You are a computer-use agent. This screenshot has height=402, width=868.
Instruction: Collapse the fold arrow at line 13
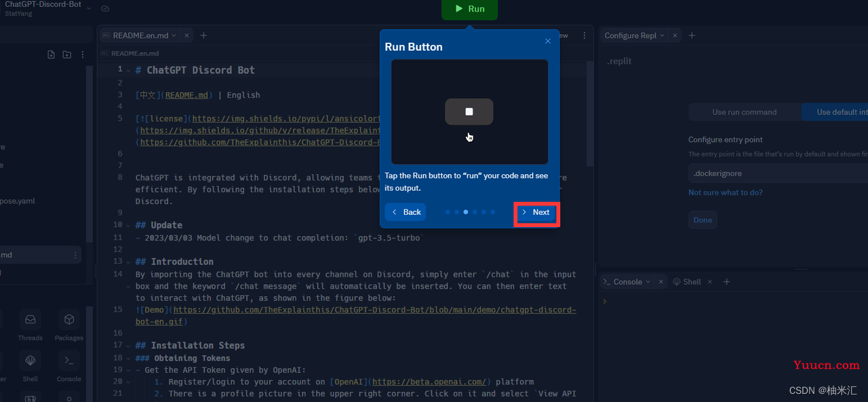click(x=129, y=262)
